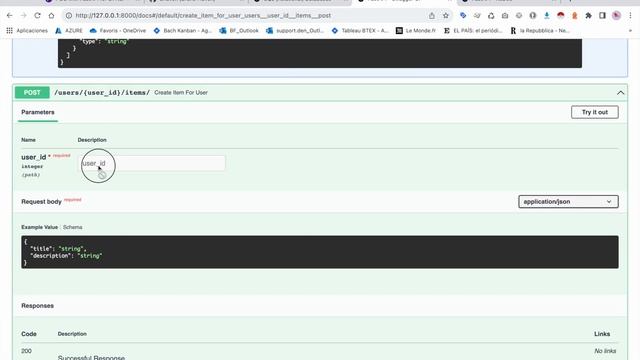This screenshot has height=360, width=640.
Task: Reload the current page
Action: click(38, 16)
